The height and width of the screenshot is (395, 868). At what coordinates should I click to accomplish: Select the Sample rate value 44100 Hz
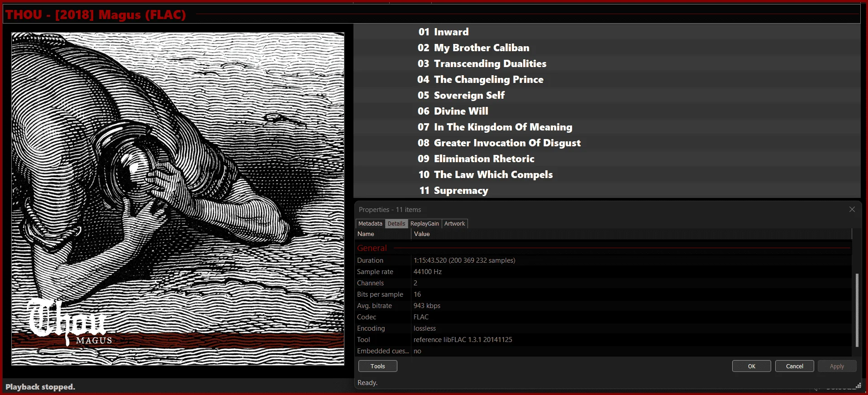pyautogui.click(x=428, y=272)
